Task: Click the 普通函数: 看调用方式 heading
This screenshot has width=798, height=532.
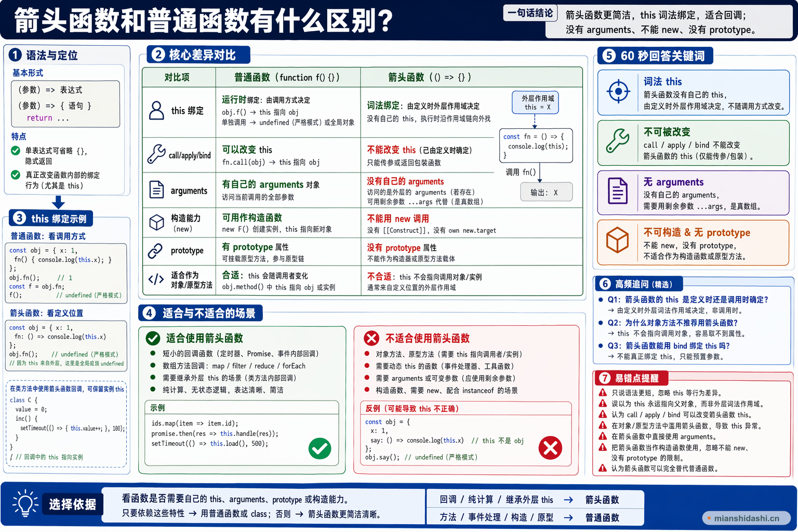Action: pyautogui.click(x=48, y=236)
